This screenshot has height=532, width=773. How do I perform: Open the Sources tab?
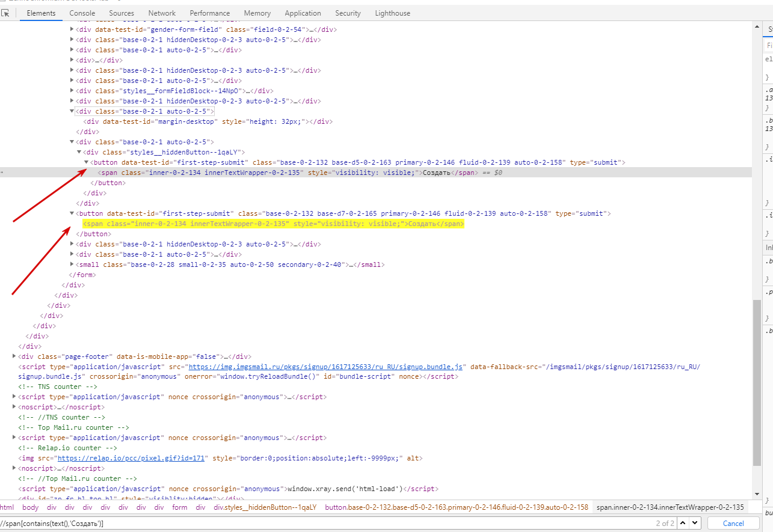pyautogui.click(x=122, y=13)
